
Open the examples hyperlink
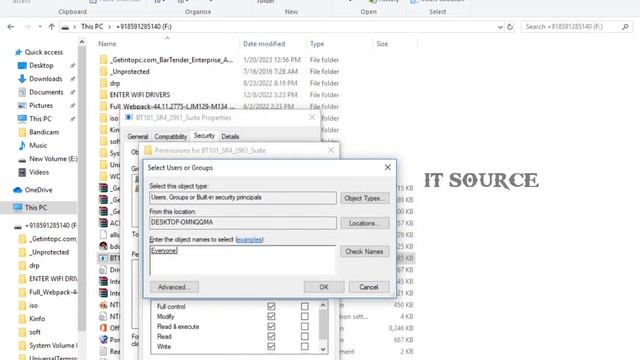[x=249, y=240]
